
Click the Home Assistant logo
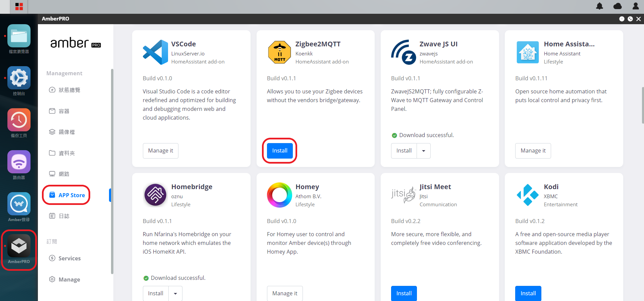[x=528, y=52]
